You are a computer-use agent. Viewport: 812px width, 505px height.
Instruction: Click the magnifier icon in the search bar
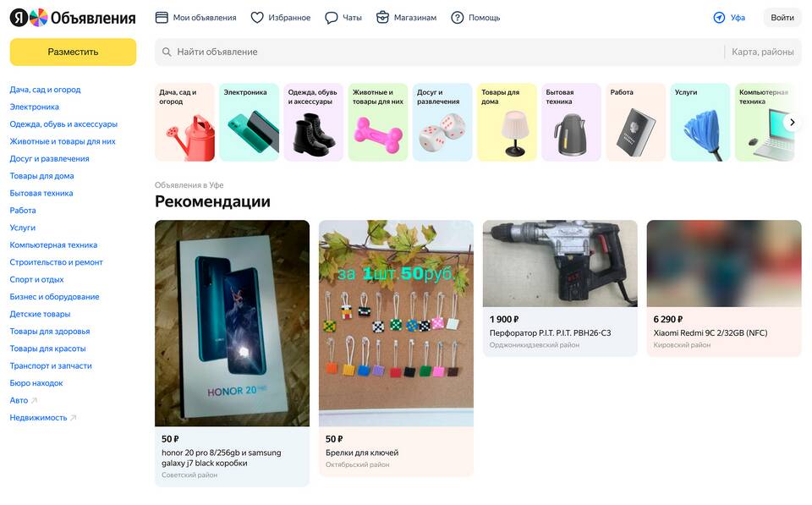167,52
